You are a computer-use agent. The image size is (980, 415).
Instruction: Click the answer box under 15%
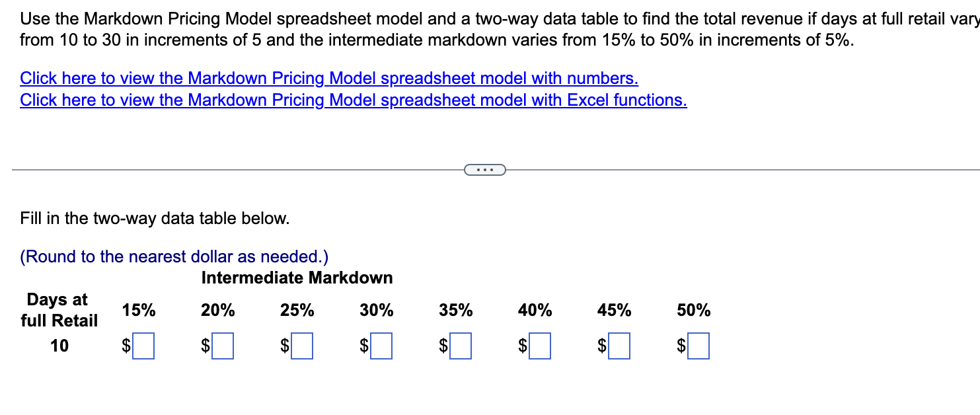(143, 345)
